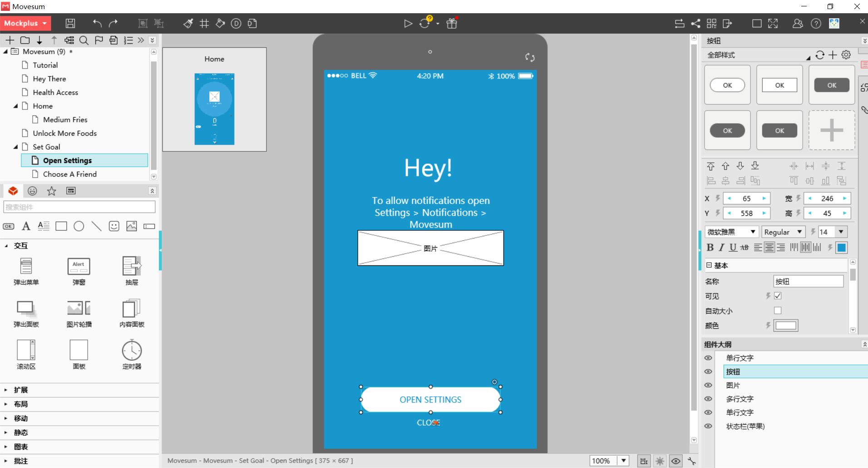Rotate the device orientation icon

tap(530, 57)
